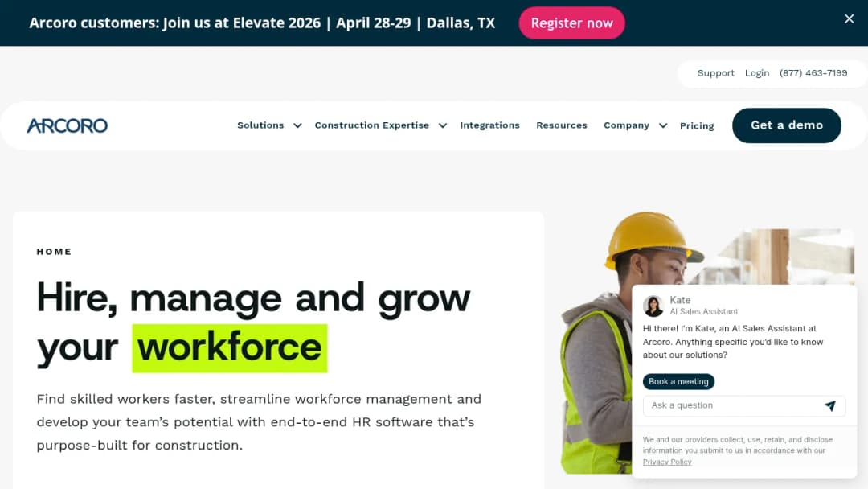Open the Login link
Screen dimensions: 868x489
point(757,73)
